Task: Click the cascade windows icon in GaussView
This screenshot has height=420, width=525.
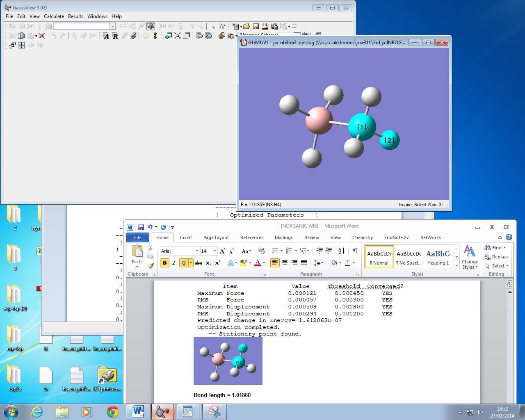Action: [x=12, y=45]
